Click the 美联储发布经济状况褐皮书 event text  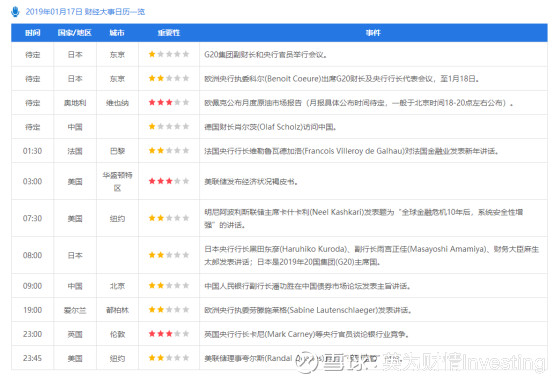[x=251, y=182]
